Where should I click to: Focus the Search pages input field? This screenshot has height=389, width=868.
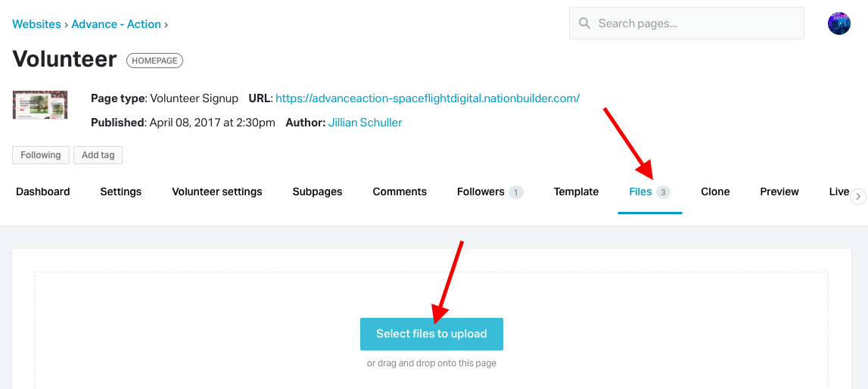coord(686,23)
